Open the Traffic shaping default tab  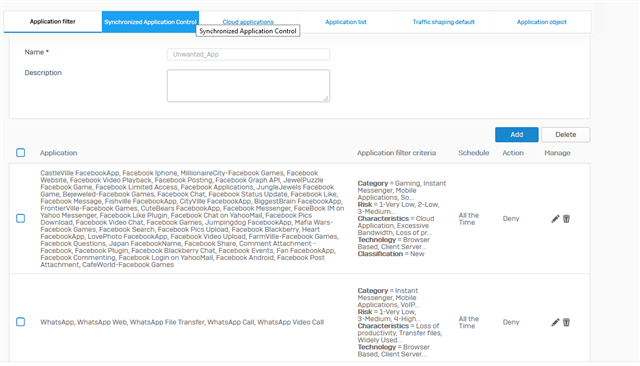point(444,22)
